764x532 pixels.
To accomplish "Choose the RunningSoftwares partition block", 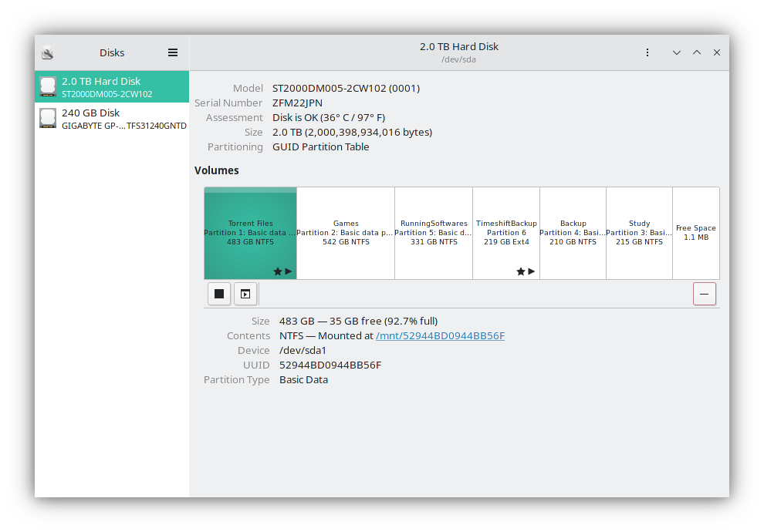I will [434, 233].
